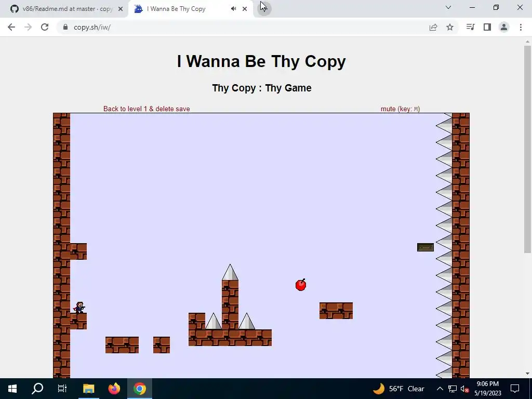
Task: Click the copy.sh/iw/ address bar
Action: click(x=237, y=27)
